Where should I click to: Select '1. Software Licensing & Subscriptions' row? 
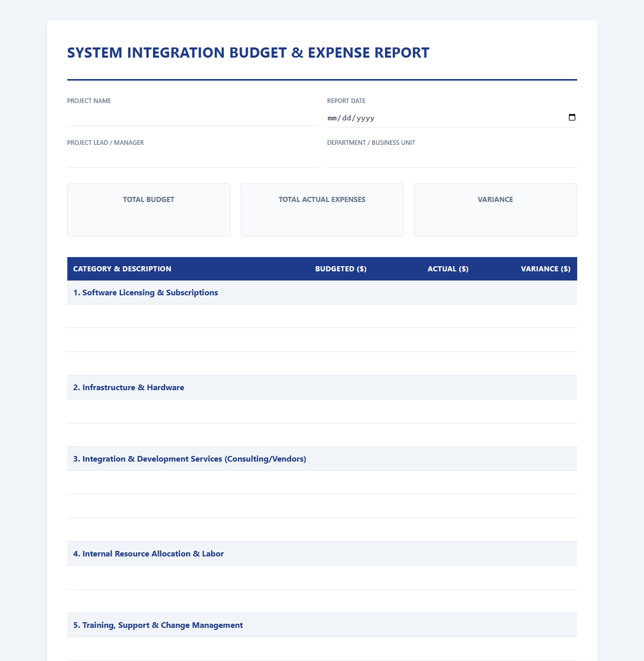click(x=322, y=293)
